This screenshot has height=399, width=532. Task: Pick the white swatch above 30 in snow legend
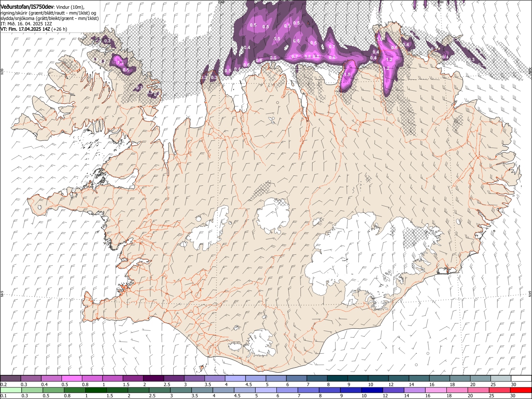click(x=521, y=379)
